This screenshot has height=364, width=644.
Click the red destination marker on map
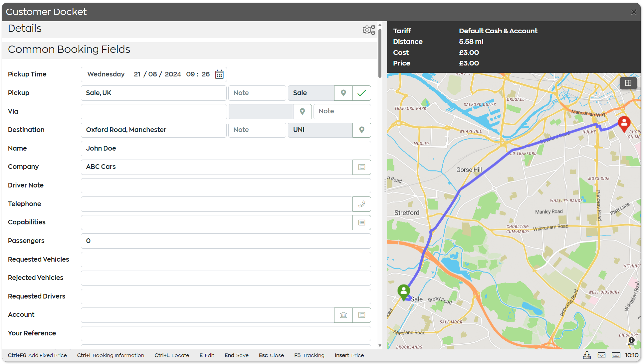pos(624,124)
